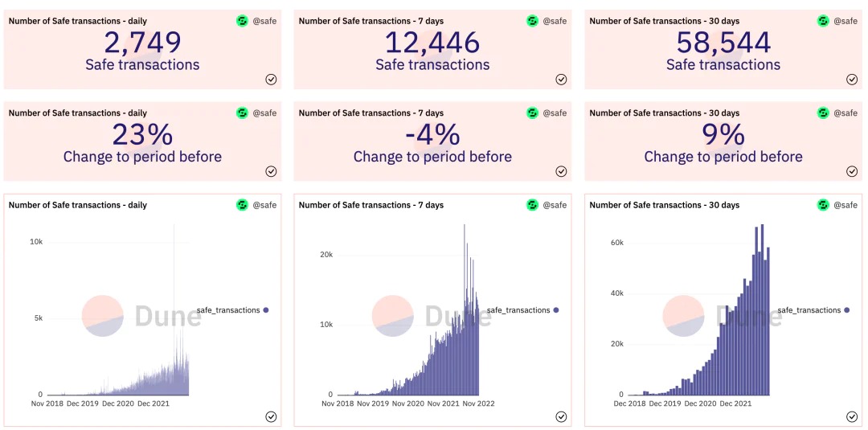This screenshot has height=430, width=868.
Task: Click the 58,544 Safe transactions value
Action: pyautogui.click(x=723, y=42)
